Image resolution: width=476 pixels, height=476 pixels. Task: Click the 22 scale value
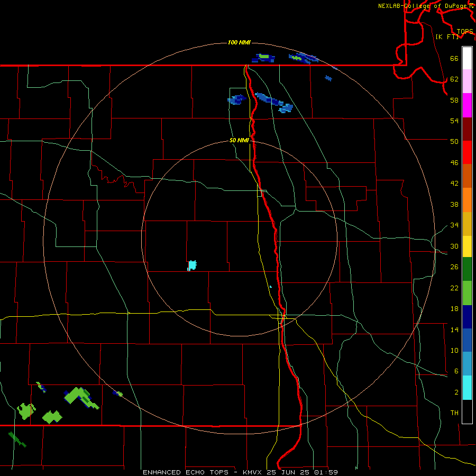tap(454, 288)
